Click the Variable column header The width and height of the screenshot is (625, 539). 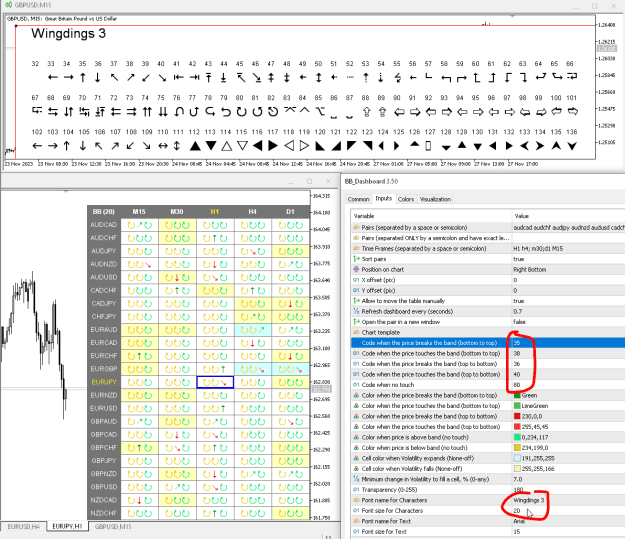(x=431, y=216)
